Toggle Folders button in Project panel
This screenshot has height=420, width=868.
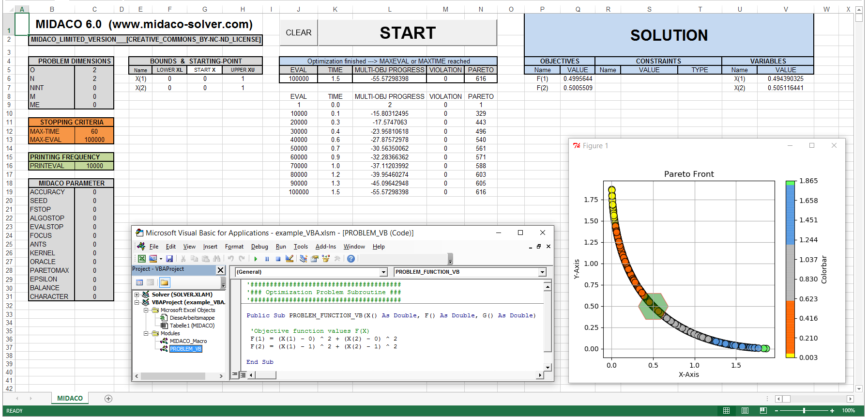(x=164, y=282)
